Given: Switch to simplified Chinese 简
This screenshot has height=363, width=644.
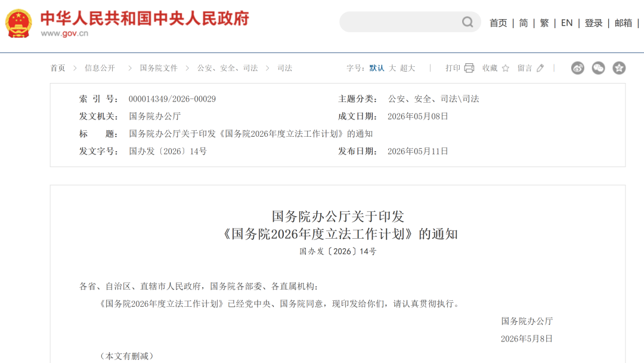Looking at the screenshot, I should pyautogui.click(x=524, y=23).
